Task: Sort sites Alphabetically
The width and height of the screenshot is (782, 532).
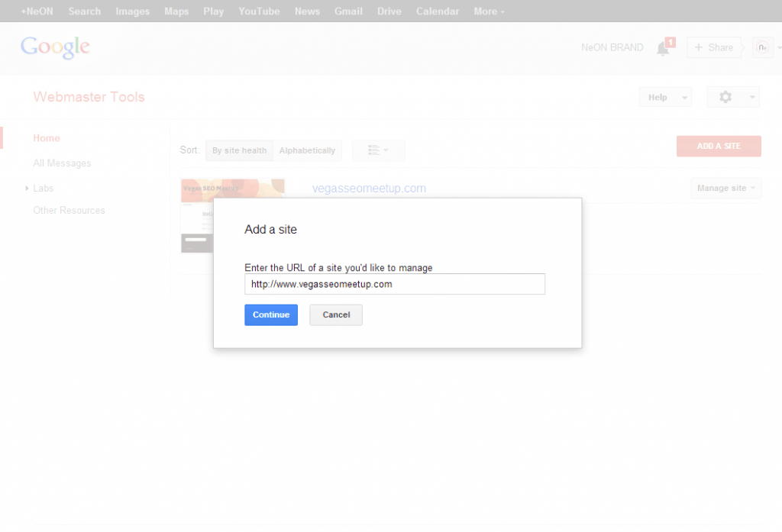Action: tap(307, 150)
